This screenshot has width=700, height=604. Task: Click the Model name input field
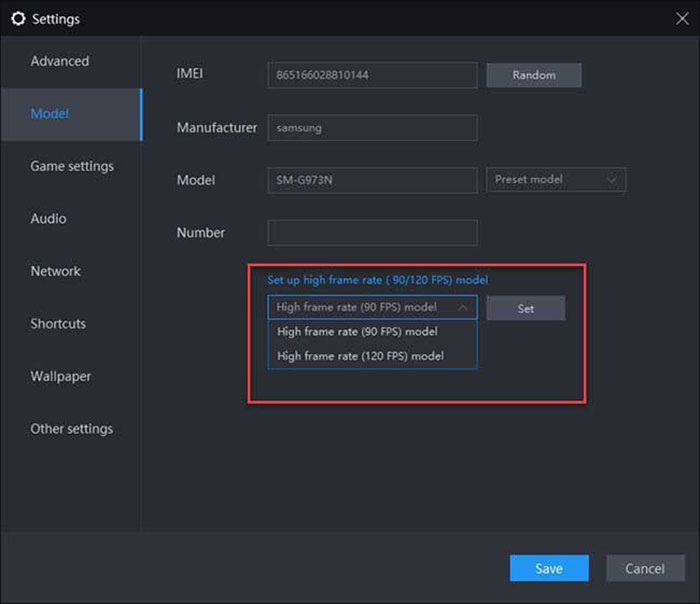pyautogui.click(x=372, y=180)
